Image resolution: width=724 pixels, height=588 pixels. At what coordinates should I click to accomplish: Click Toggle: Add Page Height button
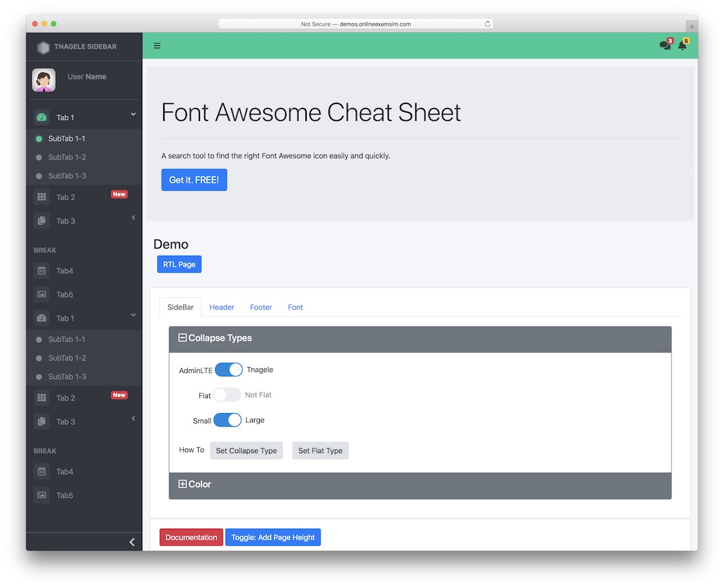pyautogui.click(x=273, y=538)
